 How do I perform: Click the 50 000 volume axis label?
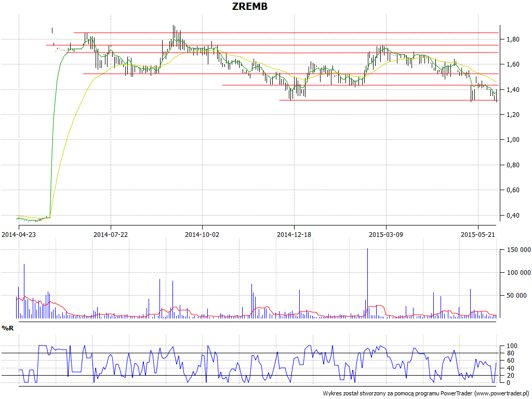click(517, 296)
